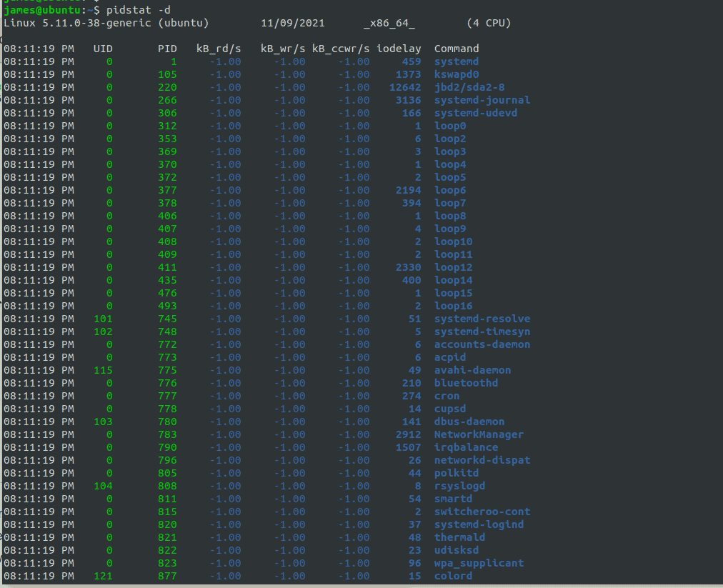Click the 'loop16' command name

(x=453, y=307)
